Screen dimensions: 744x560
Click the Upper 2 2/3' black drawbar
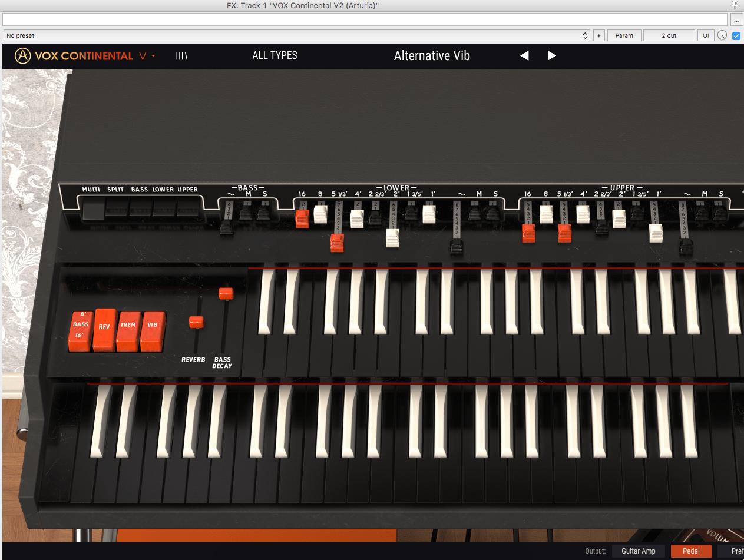[601, 227]
